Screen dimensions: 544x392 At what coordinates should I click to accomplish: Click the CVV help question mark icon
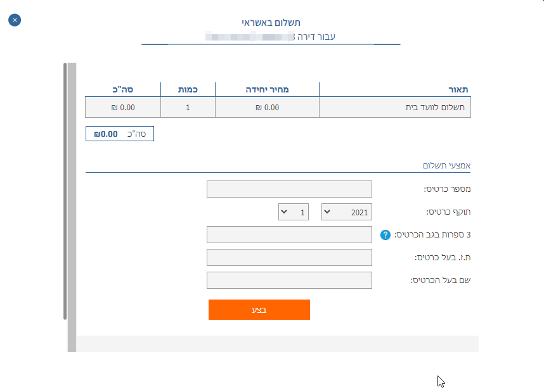click(x=385, y=235)
